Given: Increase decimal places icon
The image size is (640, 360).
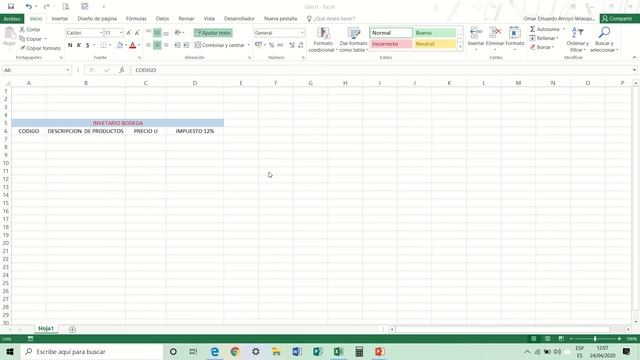Looking at the screenshot, I should pyautogui.click(x=292, y=45).
